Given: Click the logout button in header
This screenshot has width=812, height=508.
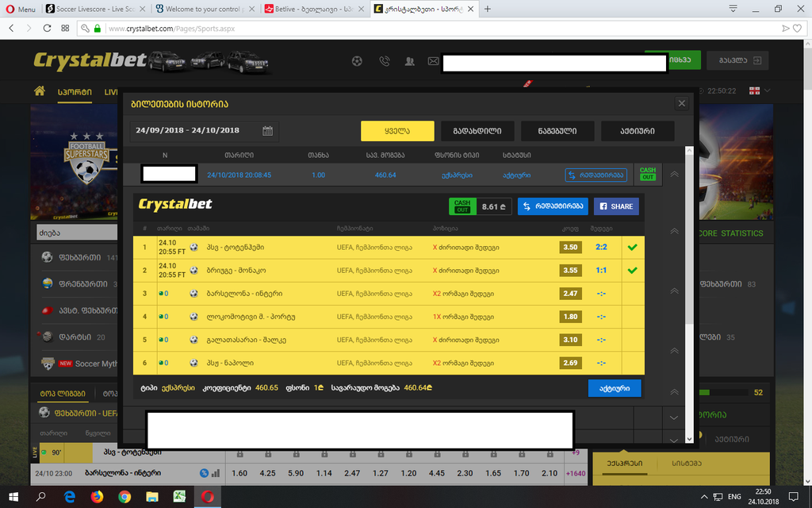Looking at the screenshot, I should pyautogui.click(x=737, y=60).
